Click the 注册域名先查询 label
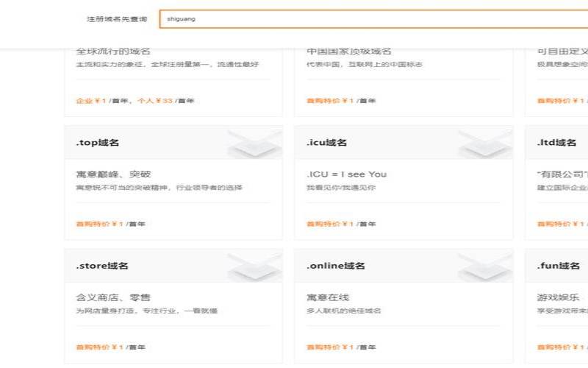This screenshot has width=588, height=368. click(x=117, y=19)
